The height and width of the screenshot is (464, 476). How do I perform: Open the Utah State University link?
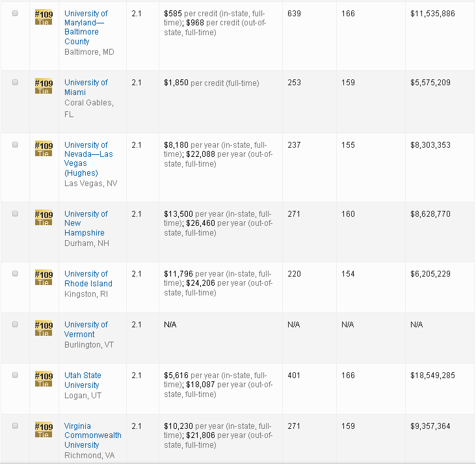point(83,380)
